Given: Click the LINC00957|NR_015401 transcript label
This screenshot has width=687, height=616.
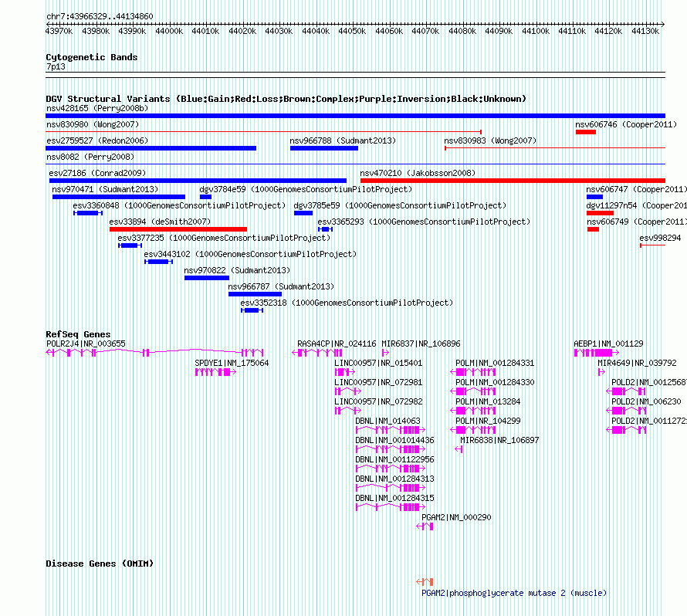Looking at the screenshot, I should (x=378, y=364).
